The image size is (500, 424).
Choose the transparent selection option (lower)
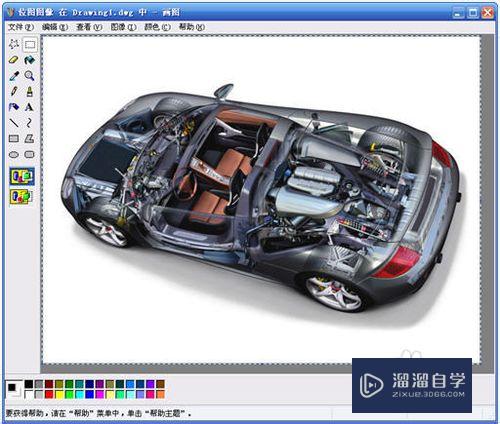click(22, 196)
